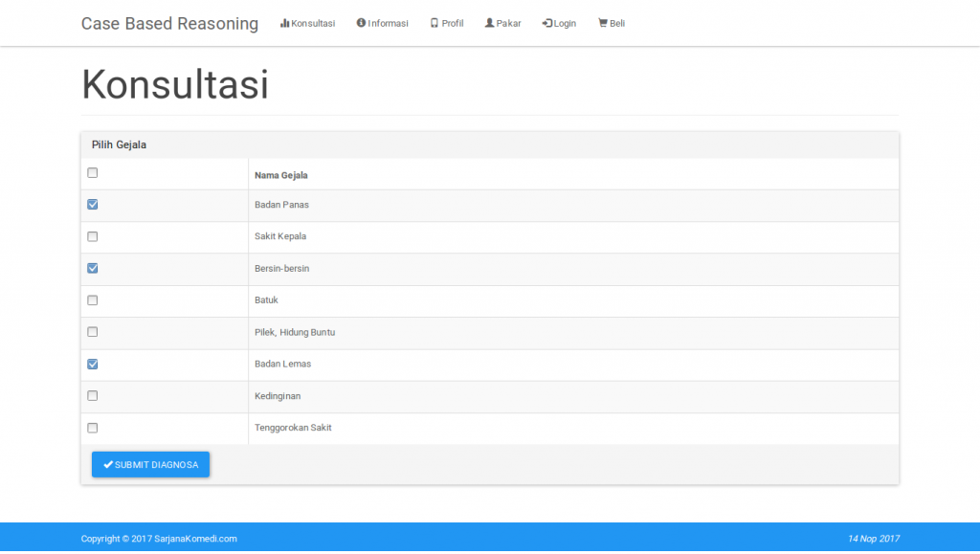Enable the Kedinginan checkbox
This screenshot has height=554, width=980.
tap(93, 396)
